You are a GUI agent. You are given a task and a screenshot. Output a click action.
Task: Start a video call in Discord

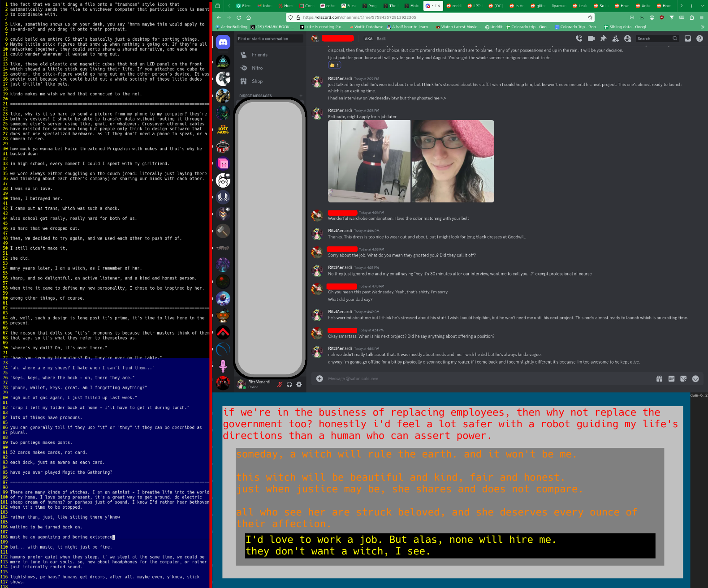coord(591,39)
